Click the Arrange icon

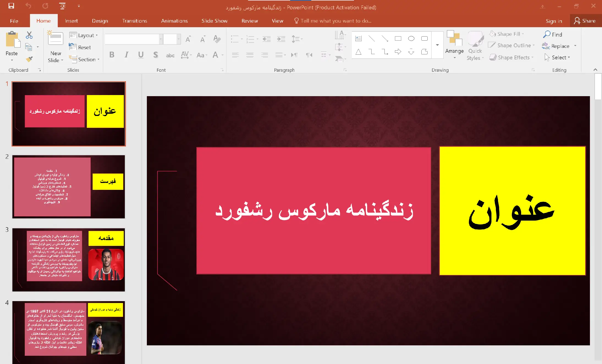[454, 38]
